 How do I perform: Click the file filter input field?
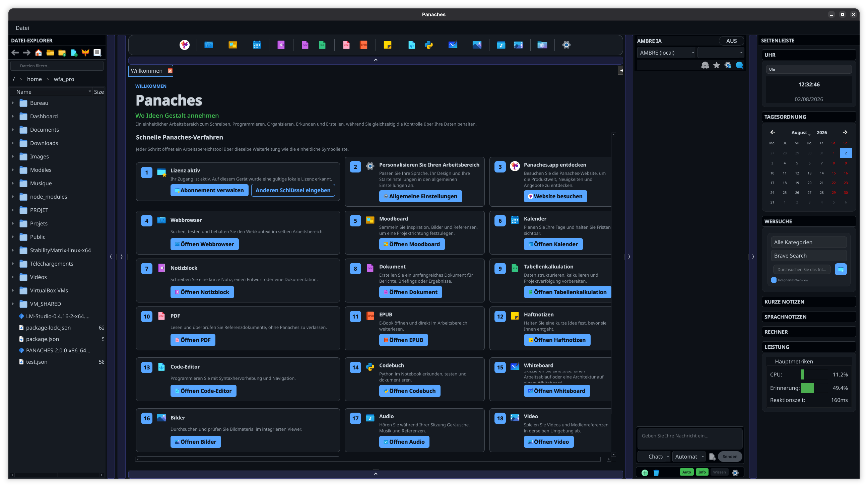(x=57, y=66)
